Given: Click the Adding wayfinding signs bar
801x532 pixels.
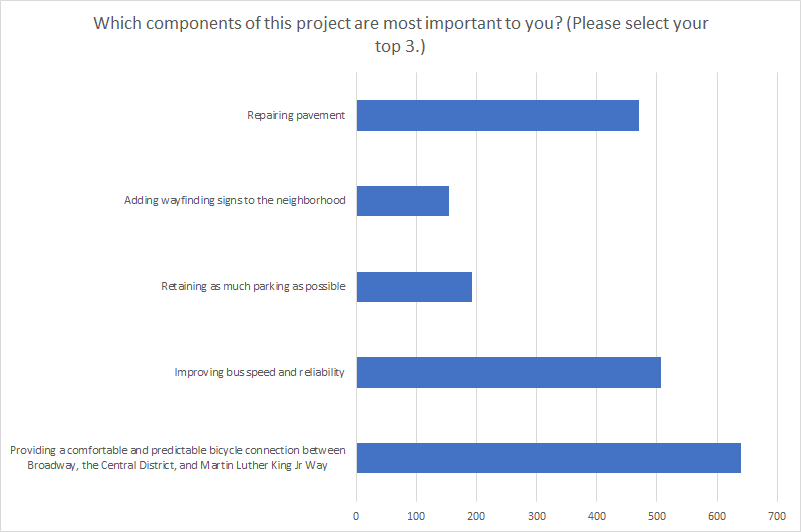Looking at the screenshot, I should (402, 201).
